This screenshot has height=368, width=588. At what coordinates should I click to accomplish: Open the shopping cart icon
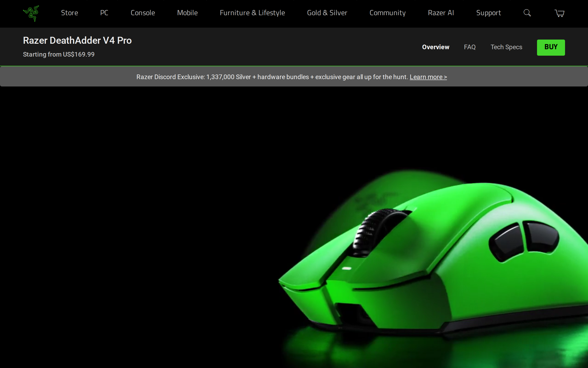click(559, 13)
